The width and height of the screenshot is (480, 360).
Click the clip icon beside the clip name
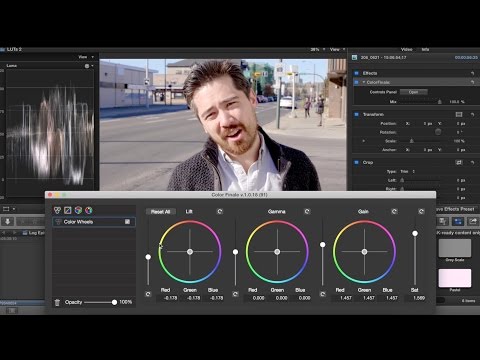coord(355,58)
